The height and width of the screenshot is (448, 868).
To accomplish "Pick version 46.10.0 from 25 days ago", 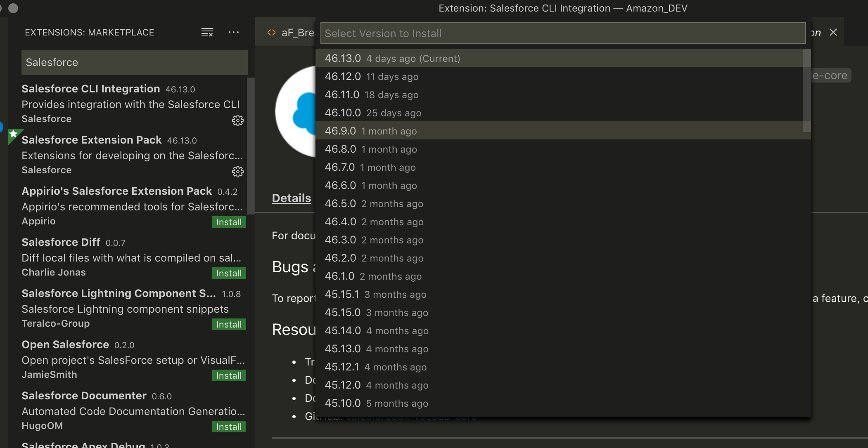I will (559, 113).
